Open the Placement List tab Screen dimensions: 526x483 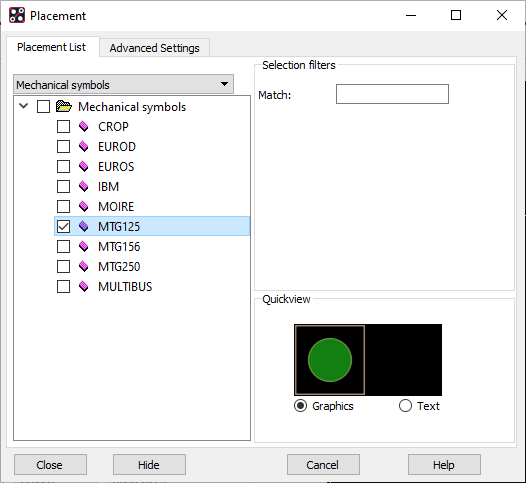pos(51,47)
